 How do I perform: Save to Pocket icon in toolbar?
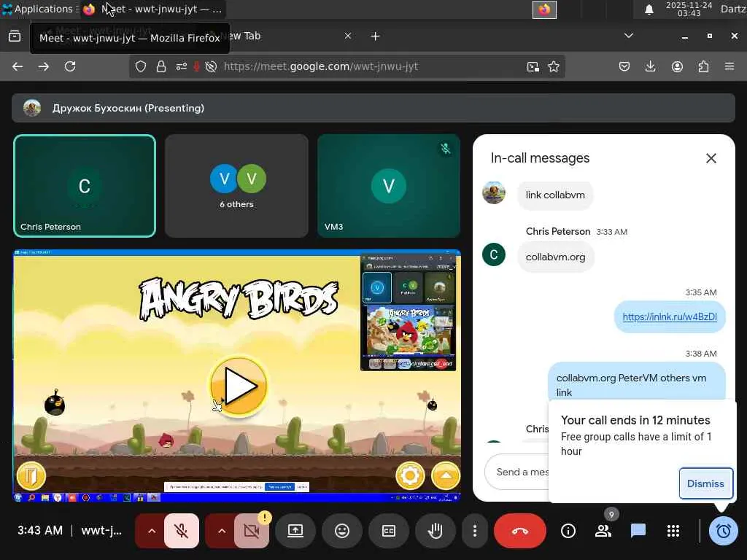[624, 66]
